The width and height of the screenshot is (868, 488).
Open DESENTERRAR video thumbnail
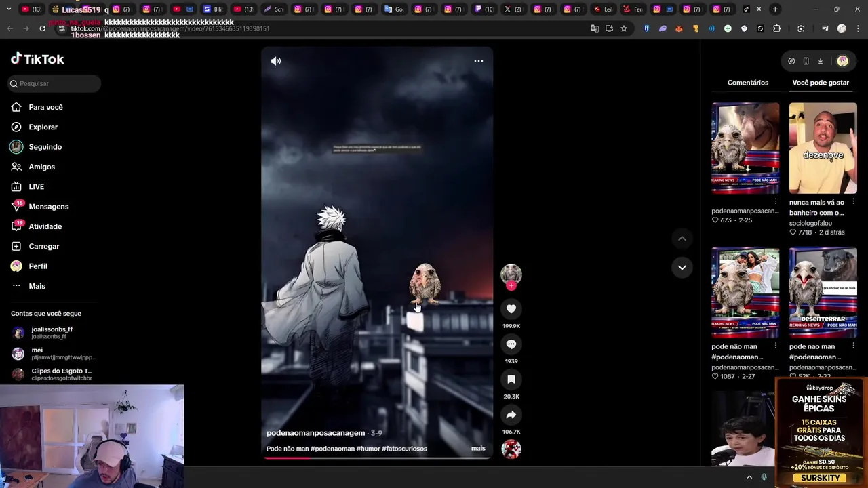823,293
